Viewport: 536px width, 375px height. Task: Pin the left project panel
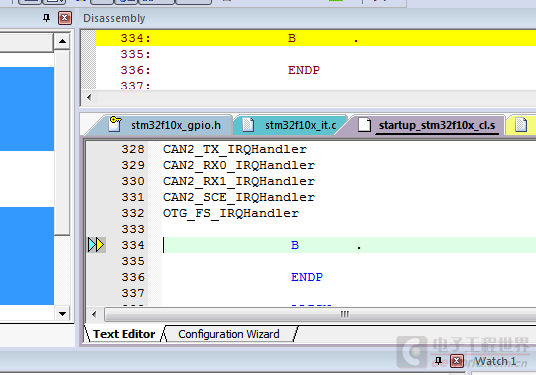tap(46, 18)
